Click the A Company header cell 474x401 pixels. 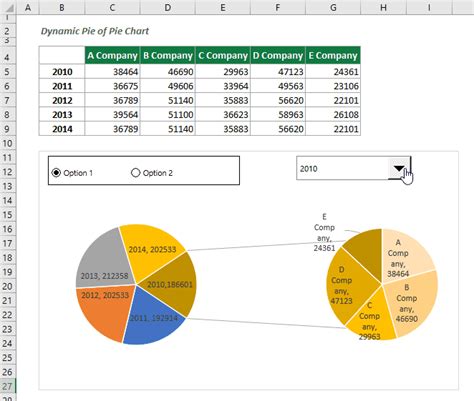click(x=112, y=55)
